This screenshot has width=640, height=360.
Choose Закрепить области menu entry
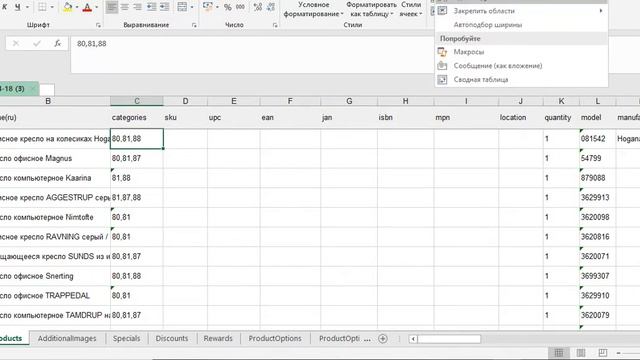[x=521, y=11]
